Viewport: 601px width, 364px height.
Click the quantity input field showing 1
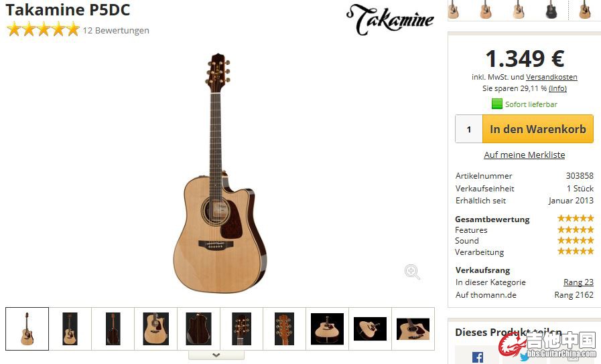click(469, 129)
